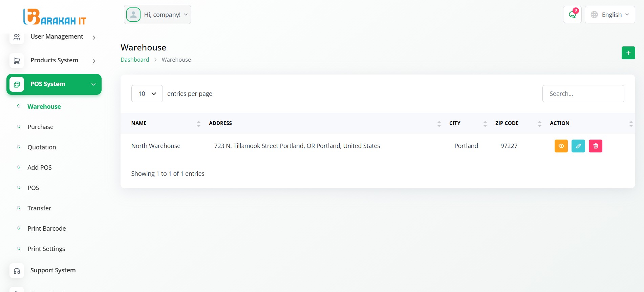Go to Quotation in the sidebar
The width and height of the screenshot is (644, 292).
(42, 147)
